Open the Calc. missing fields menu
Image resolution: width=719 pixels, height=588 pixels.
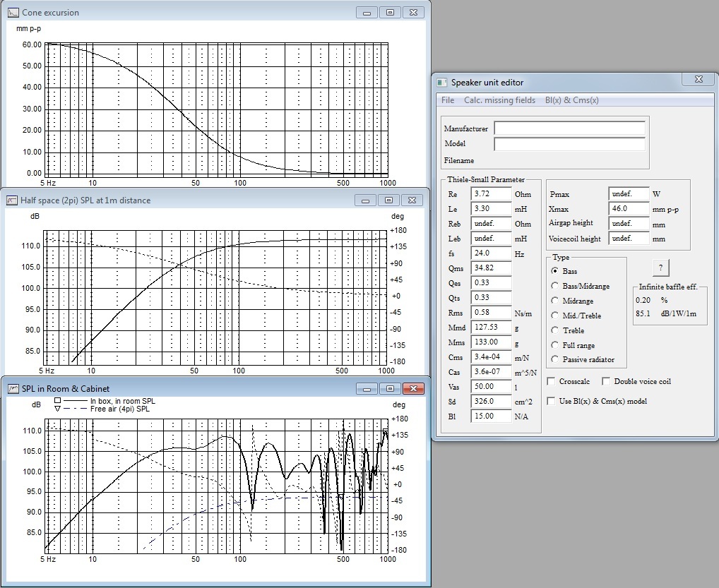coord(499,100)
